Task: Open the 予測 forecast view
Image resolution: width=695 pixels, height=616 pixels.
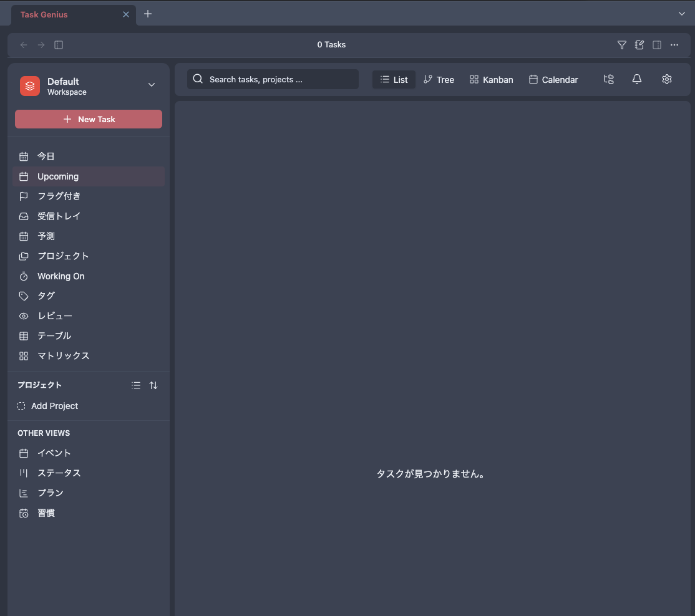Action: 89,236
